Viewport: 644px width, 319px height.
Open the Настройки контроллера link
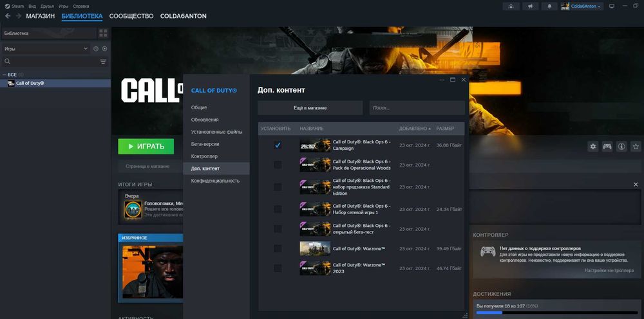click(609, 271)
